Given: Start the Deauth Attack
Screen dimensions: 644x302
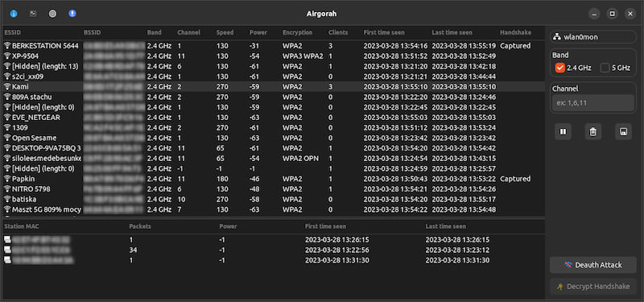Looking at the screenshot, I should [593, 265].
